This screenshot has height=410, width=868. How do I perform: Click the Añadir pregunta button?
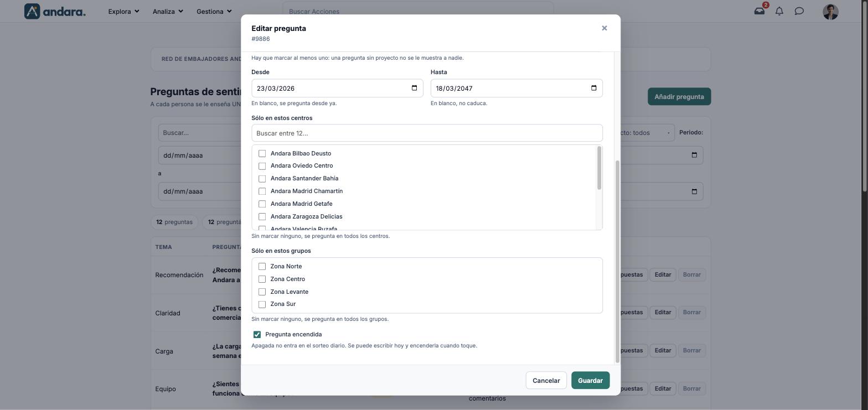(679, 96)
